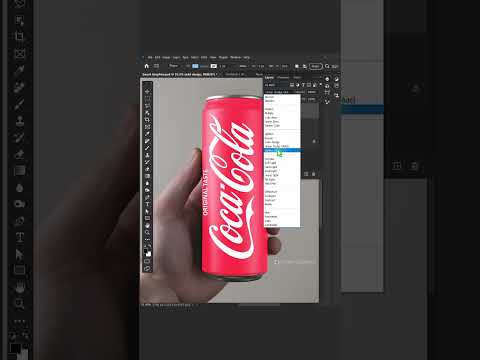Choose Normal blend mode
The width and height of the screenshot is (480, 360).
[282, 97]
